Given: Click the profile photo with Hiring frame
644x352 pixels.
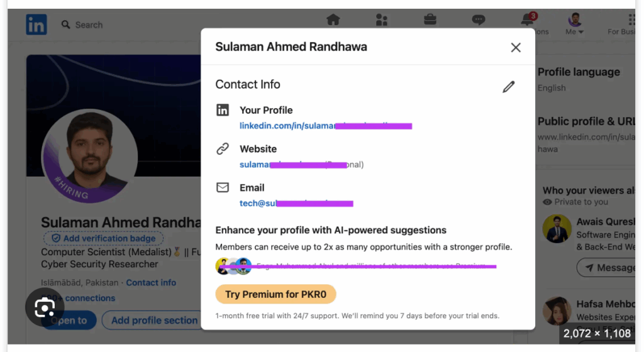Looking at the screenshot, I should click(x=89, y=155).
